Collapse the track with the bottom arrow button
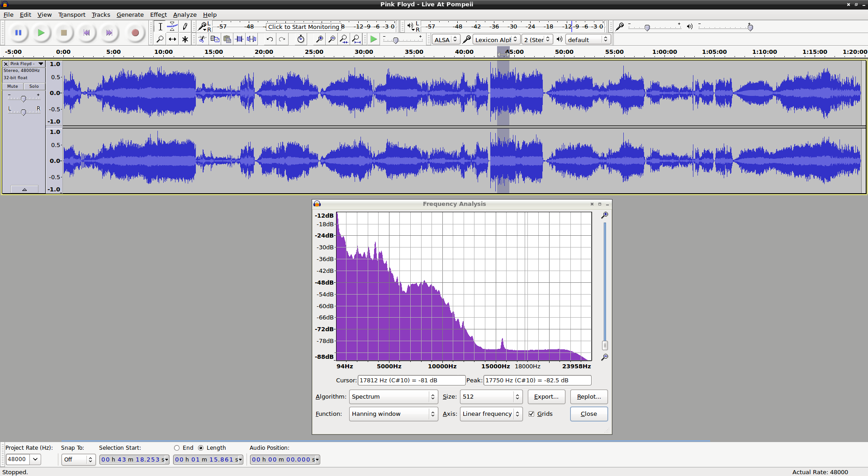The image size is (868, 476). click(24, 190)
